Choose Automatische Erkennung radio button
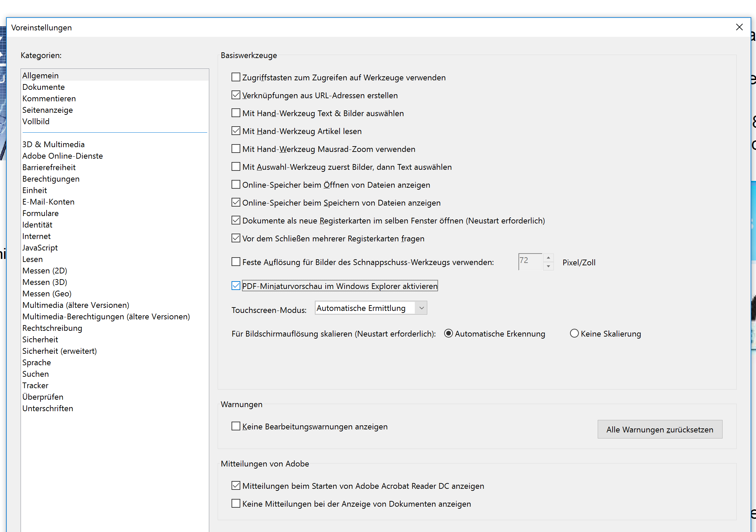This screenshot has width=756, height=532. pyautogui.click(x=449, y=334)
